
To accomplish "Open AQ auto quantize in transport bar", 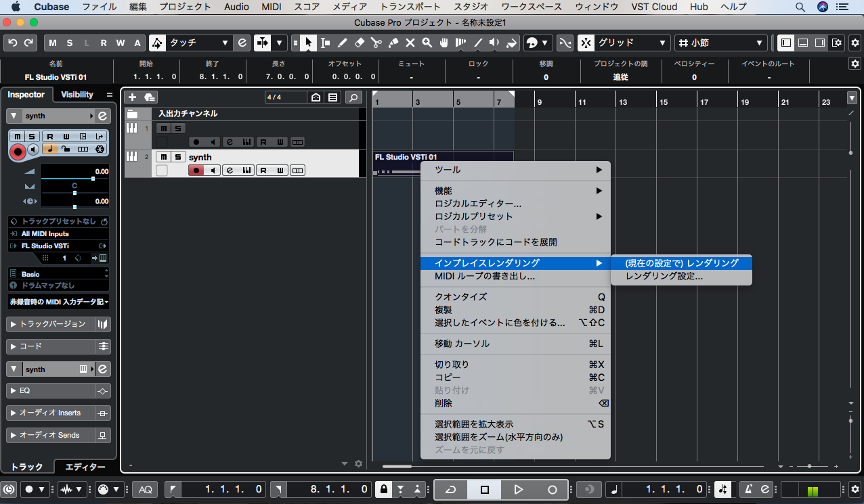I will pyautogui.click(x=145, y=489).
